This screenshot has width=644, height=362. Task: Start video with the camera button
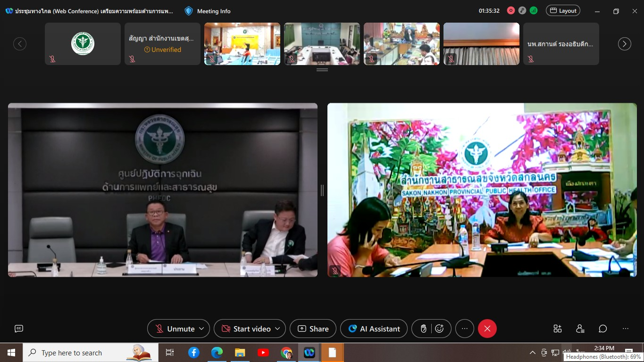[x=246, y=329]
